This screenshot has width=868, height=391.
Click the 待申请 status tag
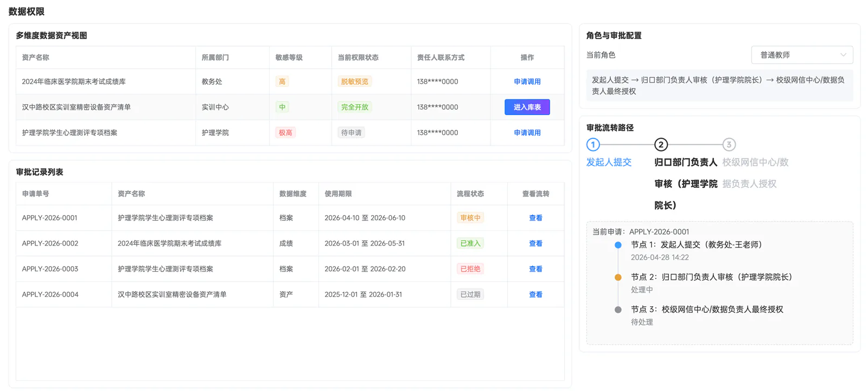(x=351, y=133)
